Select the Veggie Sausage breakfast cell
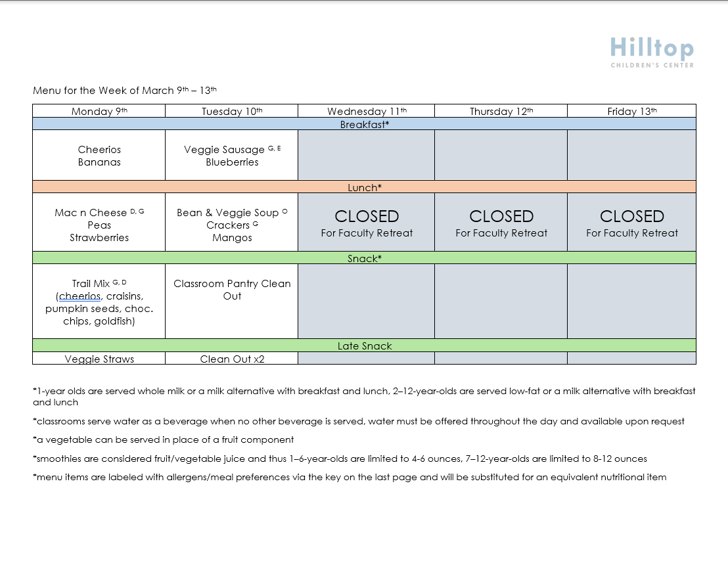 (231, 156)
